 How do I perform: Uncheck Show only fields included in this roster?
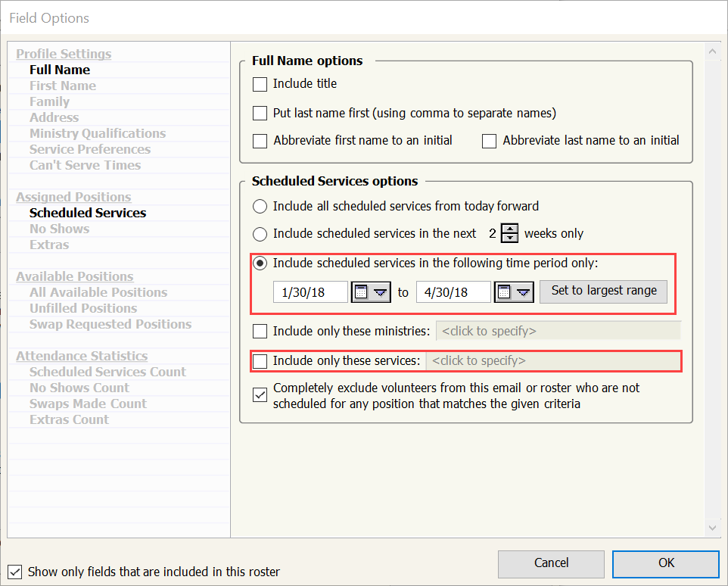tap(14, 572)
